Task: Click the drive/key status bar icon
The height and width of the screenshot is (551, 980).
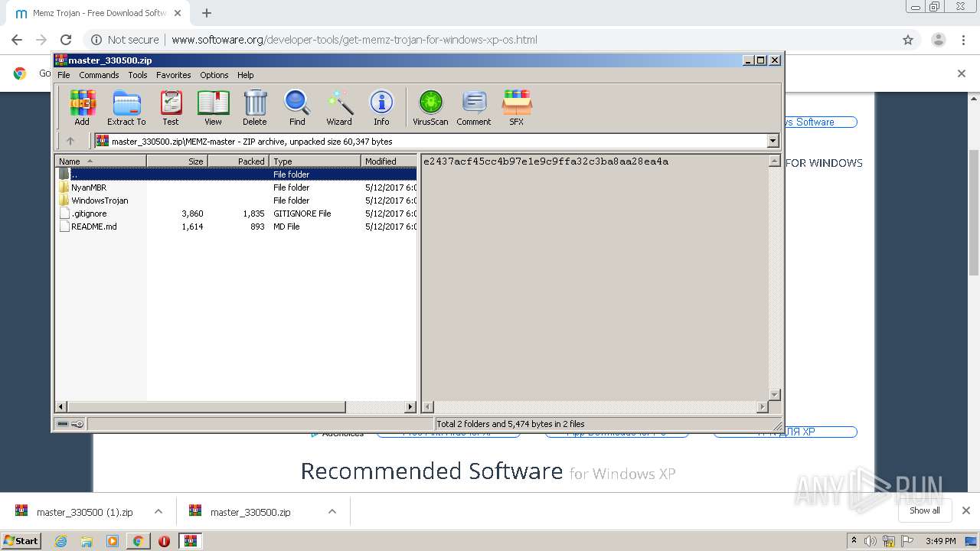Action: point(70,424)
